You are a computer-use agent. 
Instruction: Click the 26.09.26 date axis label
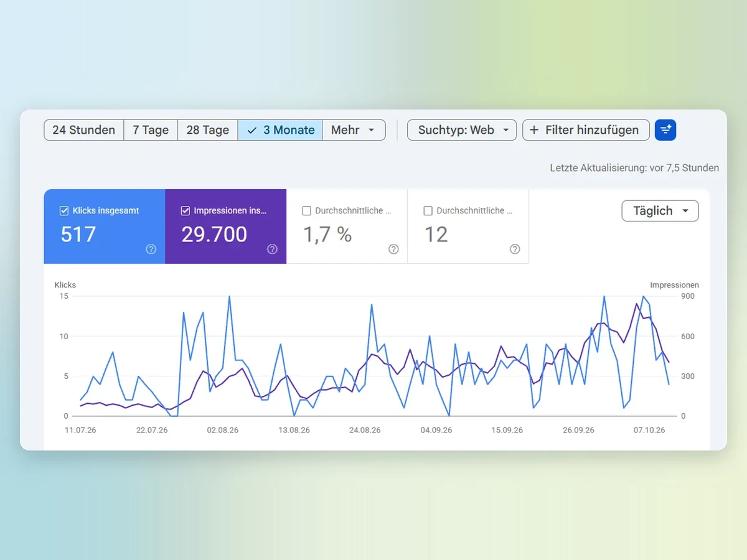click(578, 430)
